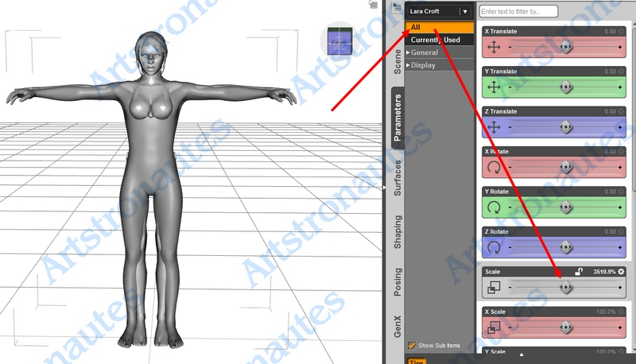Open the X Translate settings gear
Viewport: 636px width, 364px height.
621,31
